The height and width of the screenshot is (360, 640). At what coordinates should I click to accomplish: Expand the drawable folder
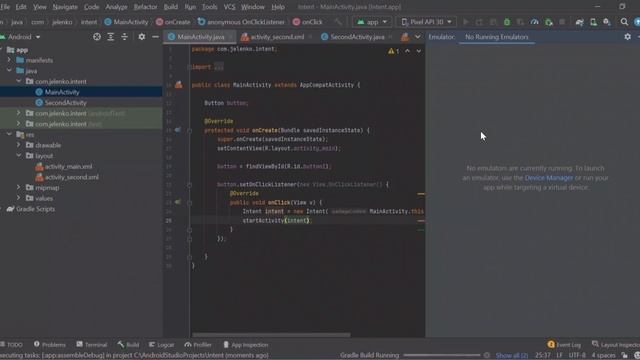coord(19,145)
